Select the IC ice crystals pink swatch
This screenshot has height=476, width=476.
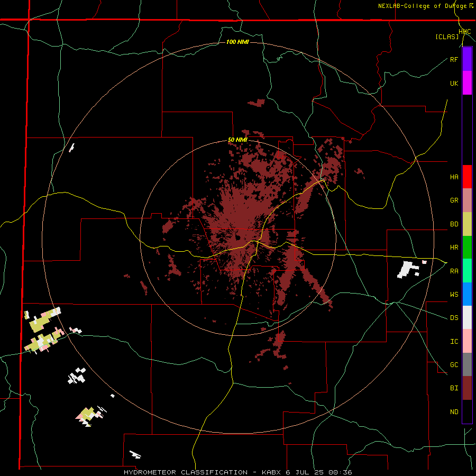click(467, 341)
